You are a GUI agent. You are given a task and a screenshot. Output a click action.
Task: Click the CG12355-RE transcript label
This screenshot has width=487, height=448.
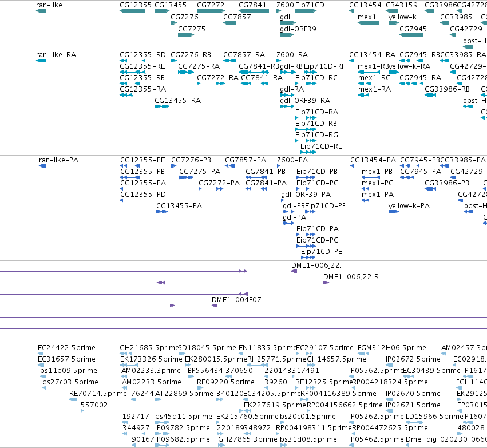142,66
